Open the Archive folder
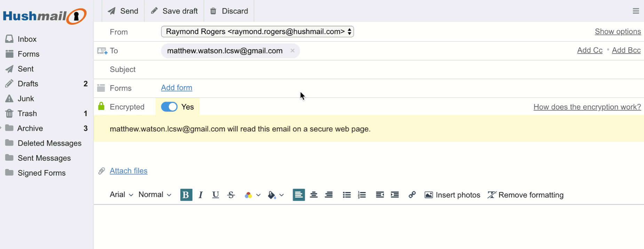Screen dimensions: 644x249 coord(30,128)
